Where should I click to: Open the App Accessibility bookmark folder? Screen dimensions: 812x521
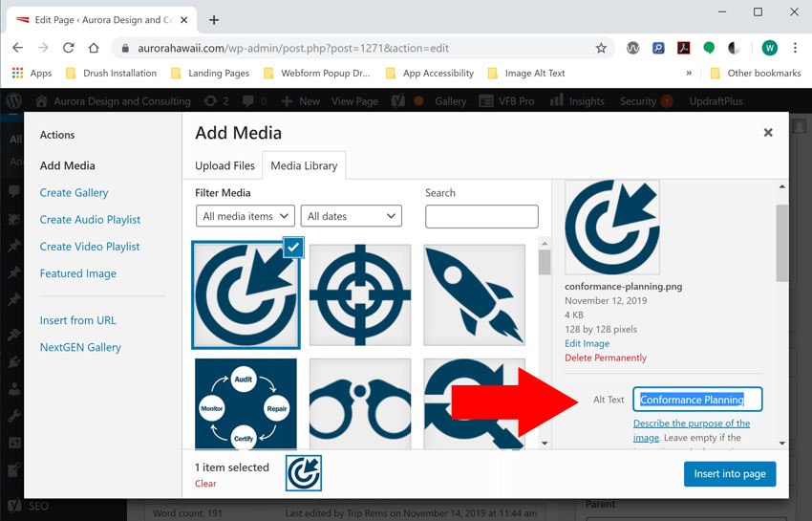(x=430, y=73)
